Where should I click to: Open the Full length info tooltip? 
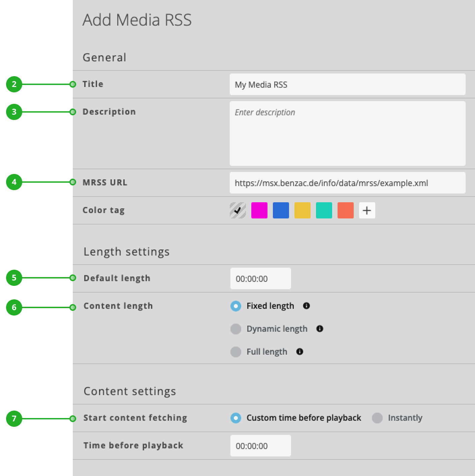(x=299, y=352)
